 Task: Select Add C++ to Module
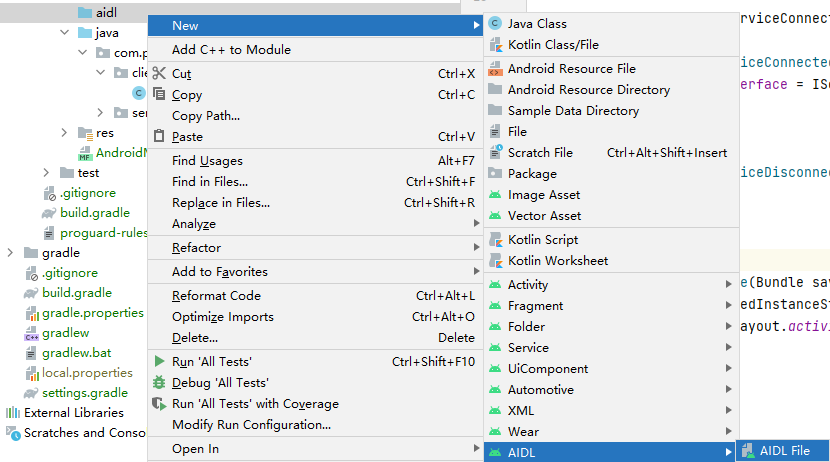click(x=315, y=50)
